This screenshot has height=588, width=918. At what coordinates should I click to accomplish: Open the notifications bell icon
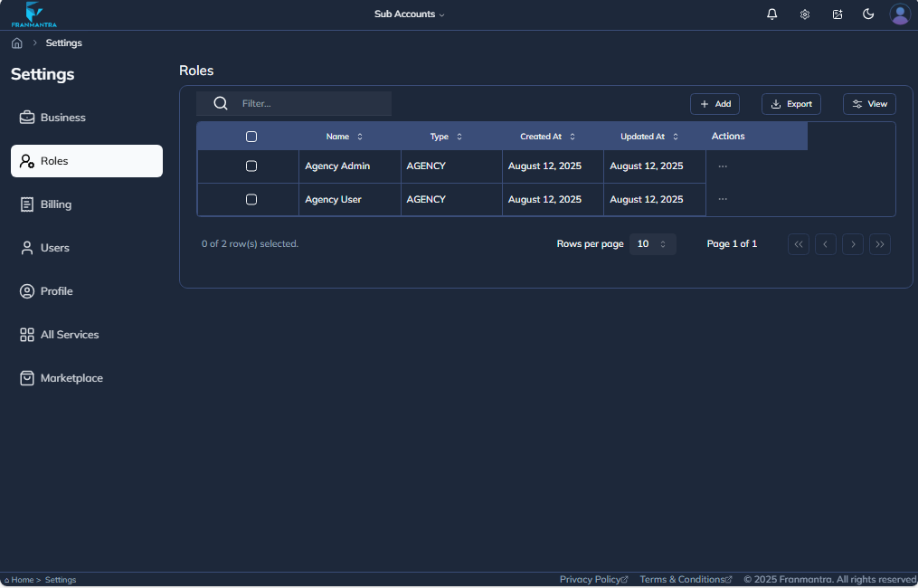click(771, 14)
